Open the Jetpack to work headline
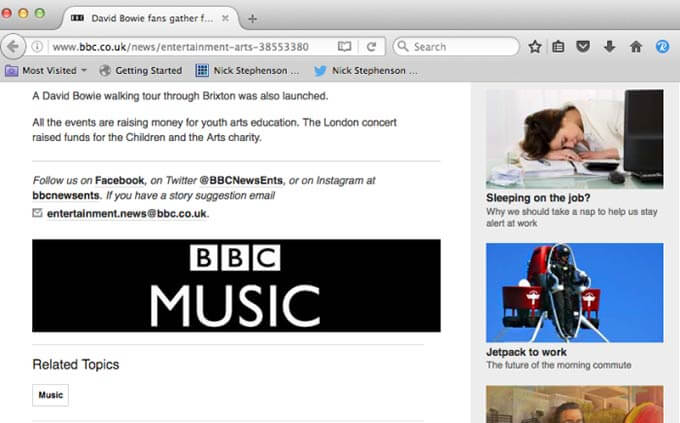Screen dimensions: 680x423 tap(526, 352)
